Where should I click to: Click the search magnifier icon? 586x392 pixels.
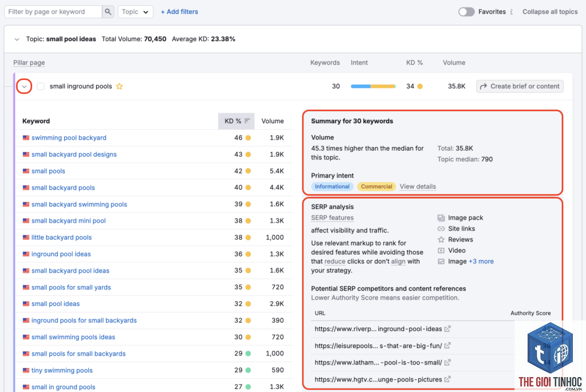pyautogui.click(x=108, y=11)
